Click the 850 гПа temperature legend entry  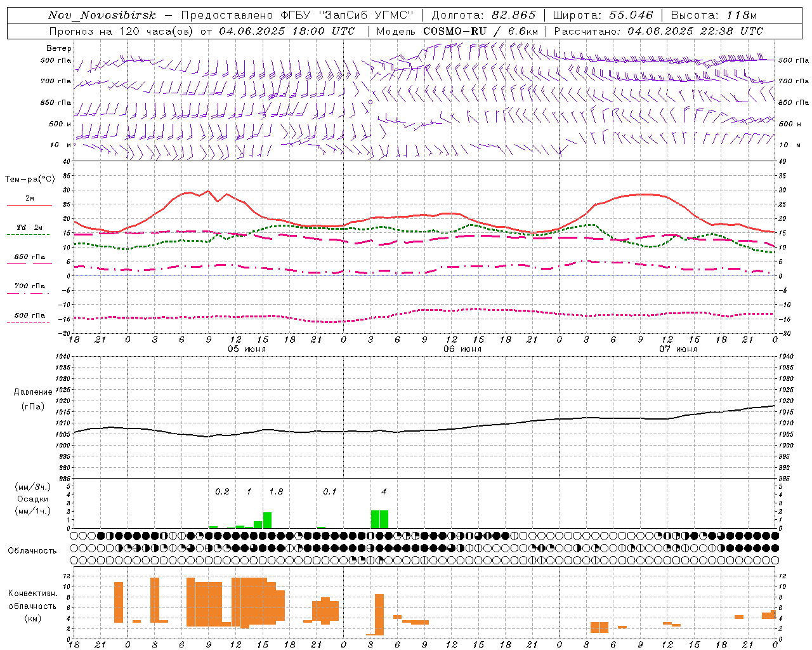point(30,256)
